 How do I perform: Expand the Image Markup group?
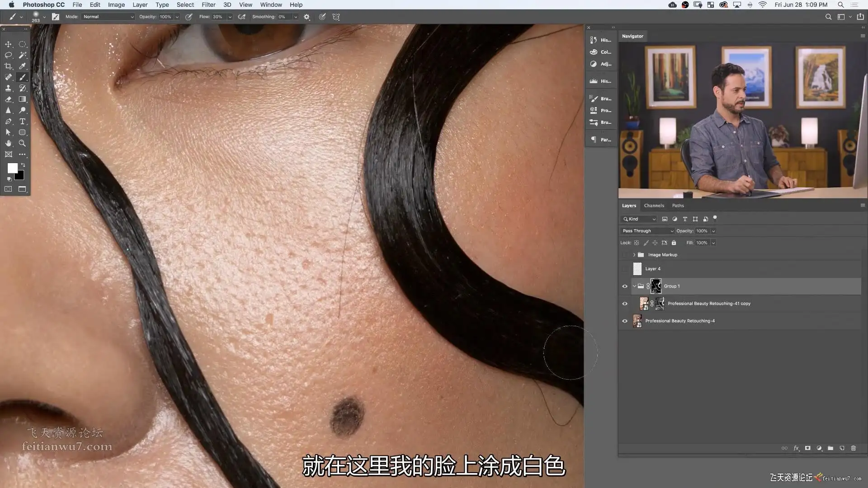tap(634, 255)
